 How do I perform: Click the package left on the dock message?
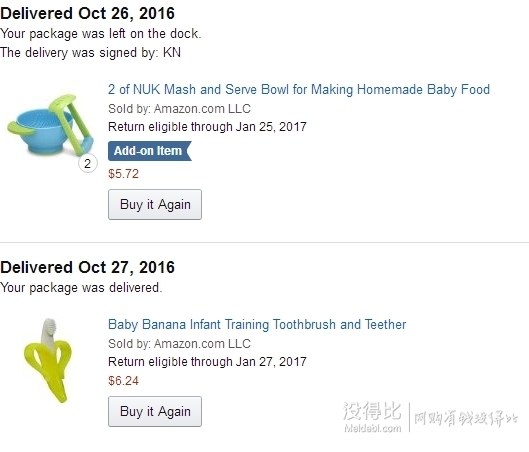(x=101, y=34)
